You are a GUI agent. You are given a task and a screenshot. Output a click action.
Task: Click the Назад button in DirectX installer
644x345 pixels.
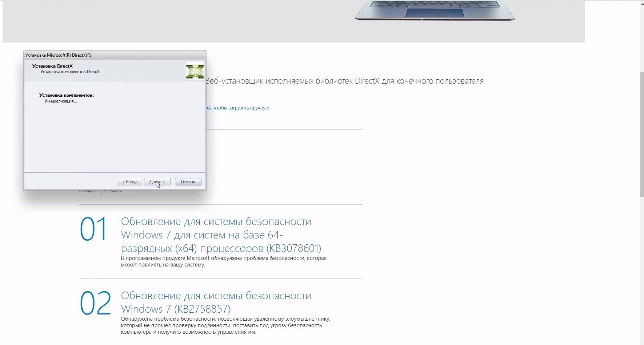pyautogui.click(x=130, y=182)
